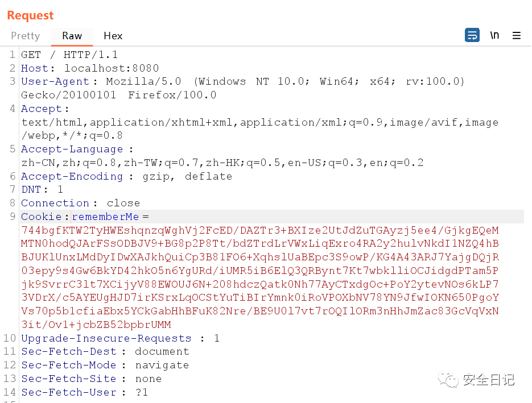Place cursor on Host header name

tap(34, 68)
